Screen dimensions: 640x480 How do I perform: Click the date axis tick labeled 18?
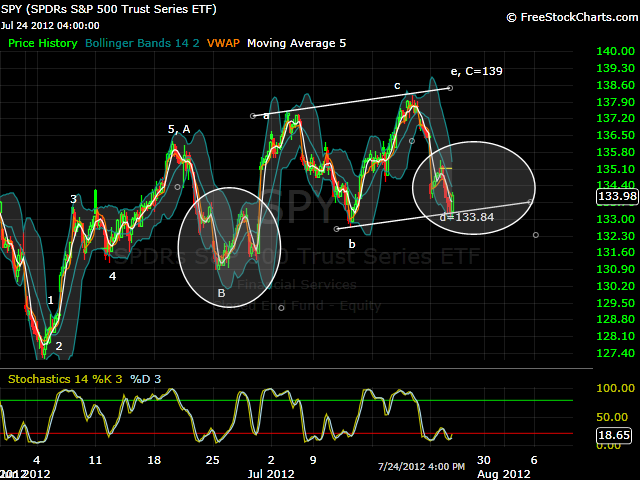(154, 460)
